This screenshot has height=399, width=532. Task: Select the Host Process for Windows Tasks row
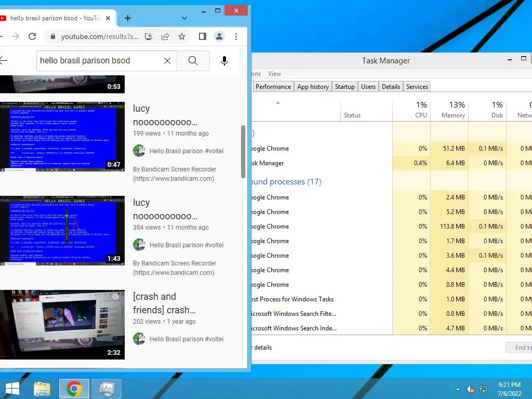click(x=392, y=299)
